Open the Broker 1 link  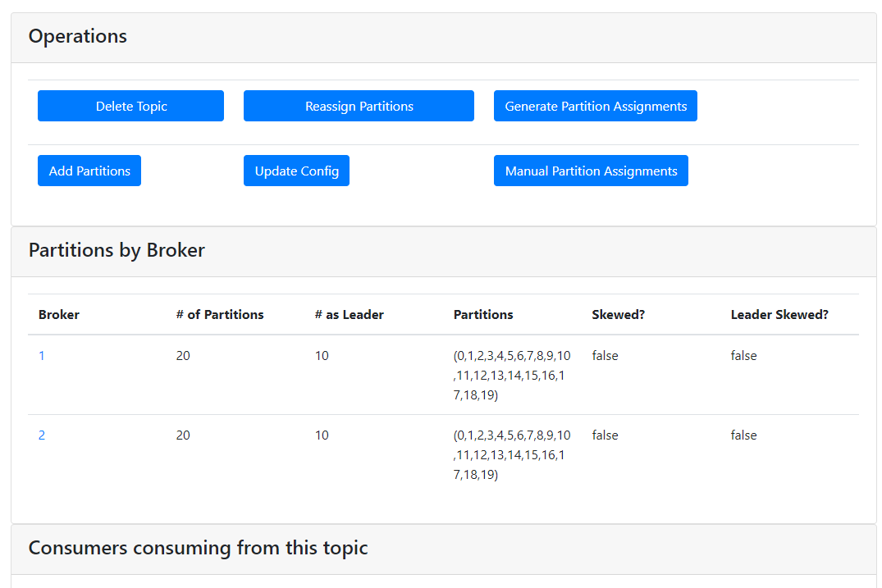pos(42,356)
